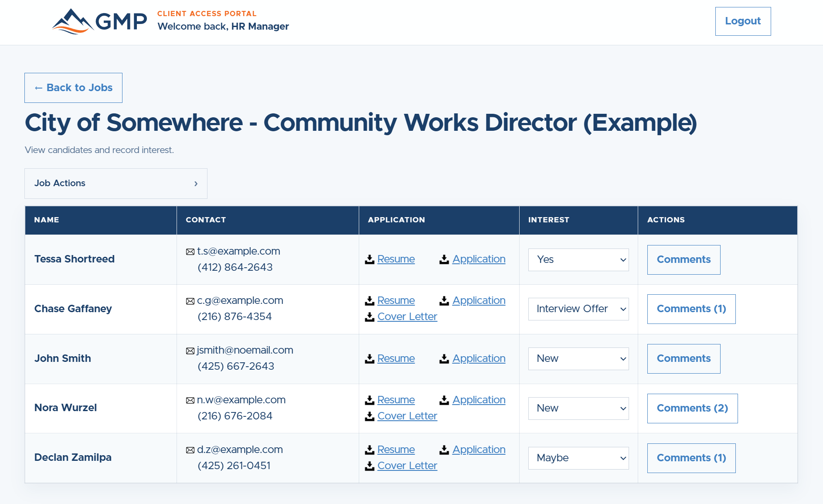823x504 pixels.
Task: Click phone number (216) 876-4354
Action: pyautogui.click(x=235, y=317)
